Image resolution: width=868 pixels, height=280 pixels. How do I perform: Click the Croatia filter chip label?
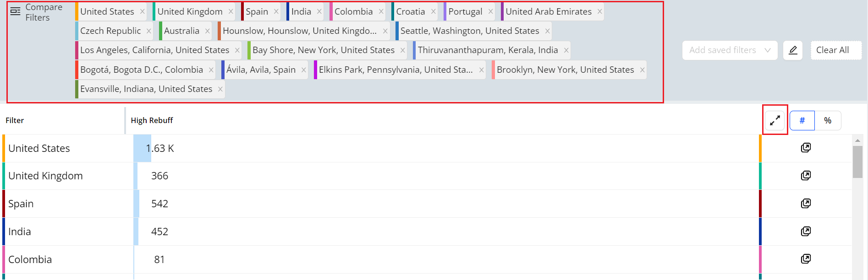click(411, 12)
